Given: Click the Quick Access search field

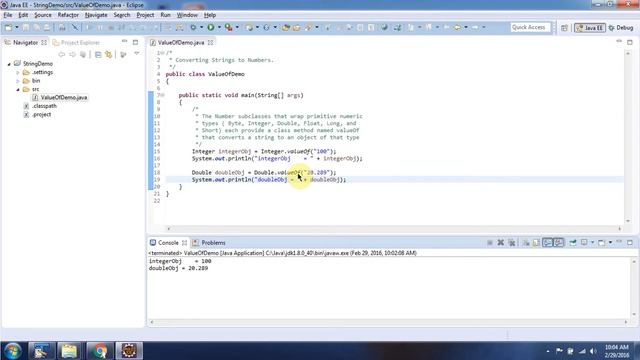Looking at the screenshot, I should pyautogui.click(x=530, y=27).
